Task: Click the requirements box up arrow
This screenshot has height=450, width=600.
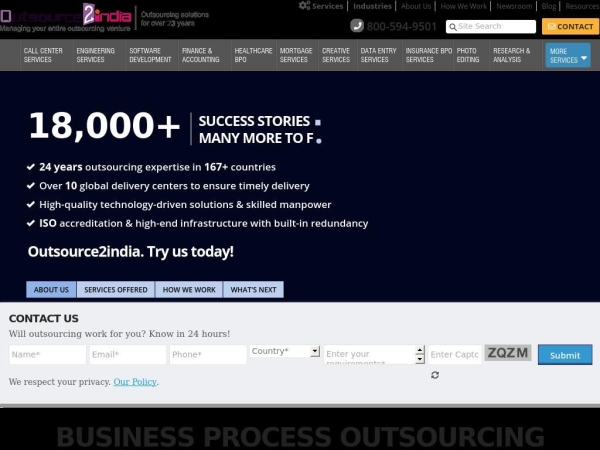Action: (420, 350)
